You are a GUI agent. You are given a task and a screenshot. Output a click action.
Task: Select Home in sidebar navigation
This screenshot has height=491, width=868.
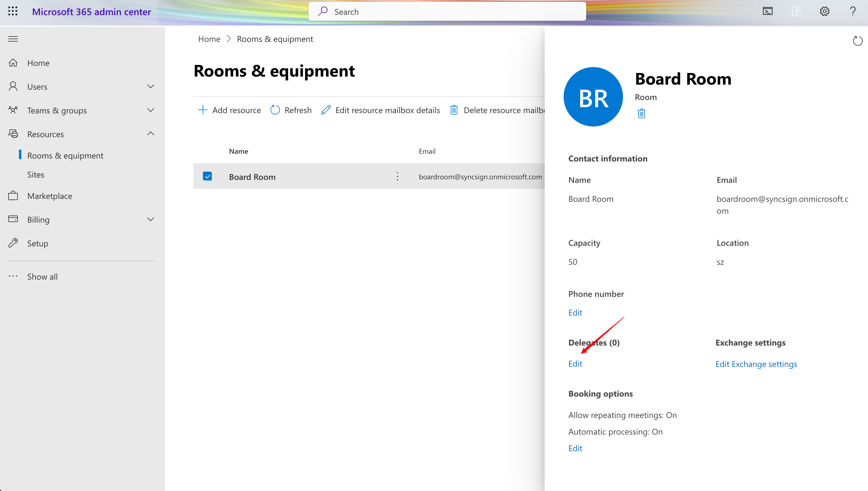[x=38, y=63]
